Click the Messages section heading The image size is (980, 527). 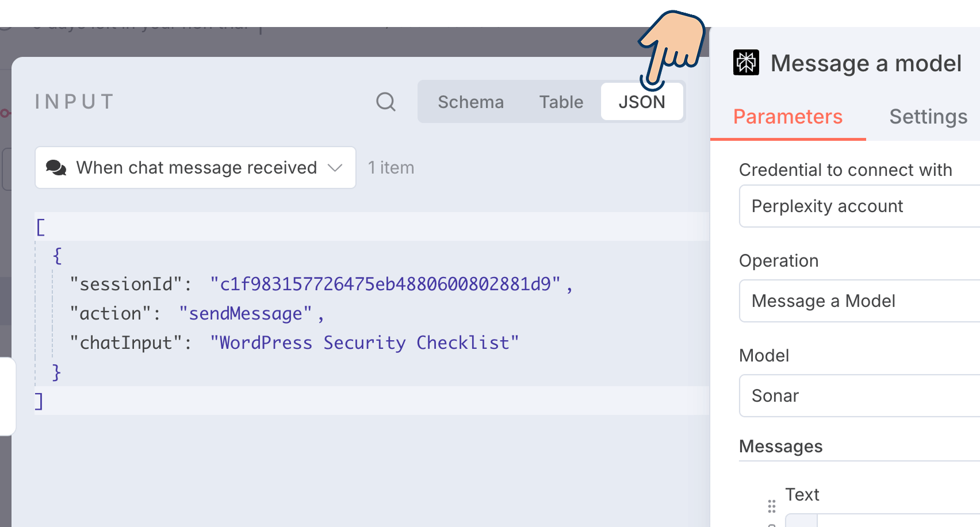coord(780,447)
